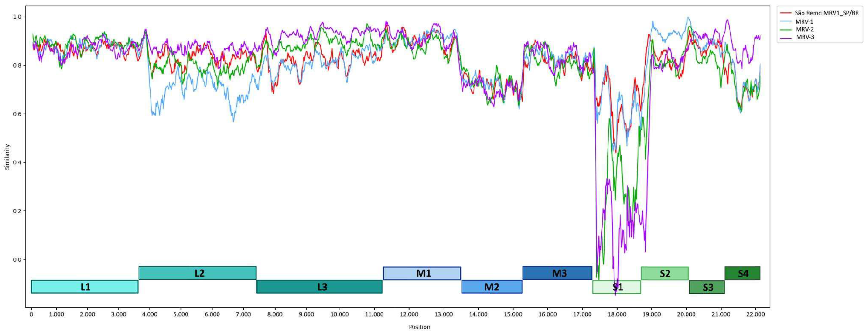The height and width of the screenshot is (336, 868).
Task: Select the S2 segment box
Action: click(x=665, y=273)
